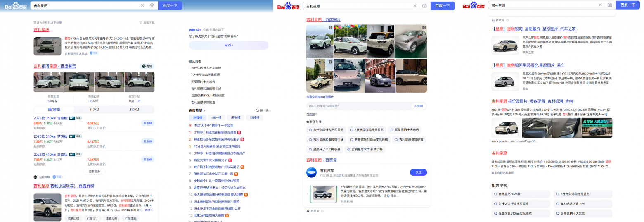
Task: Open hot search 全球首个！这一岛国计划全体移民
Action: [217, 181]
